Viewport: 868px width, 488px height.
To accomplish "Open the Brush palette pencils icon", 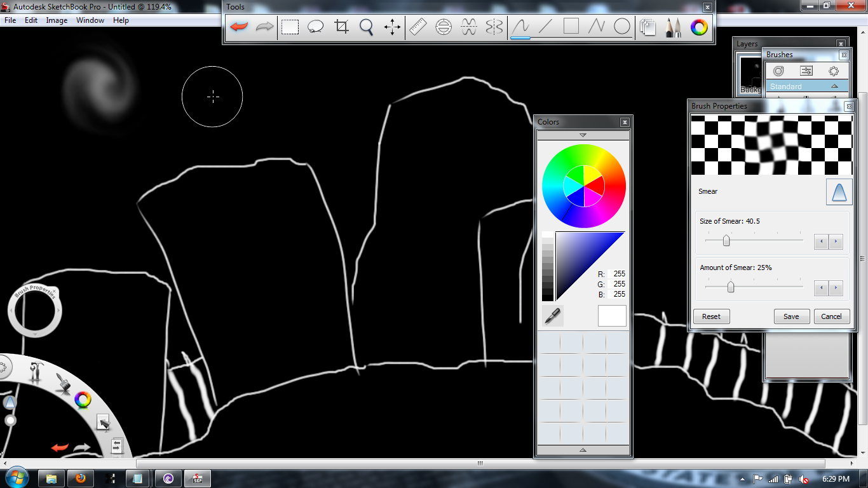I will (674, 27).
